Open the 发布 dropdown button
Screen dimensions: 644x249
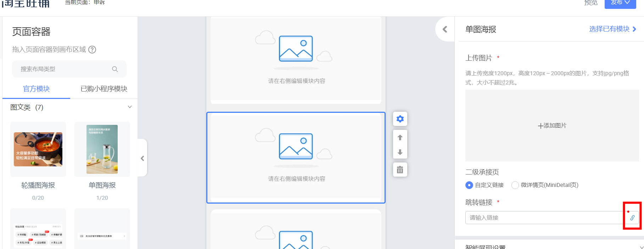[x=620, y=3]
